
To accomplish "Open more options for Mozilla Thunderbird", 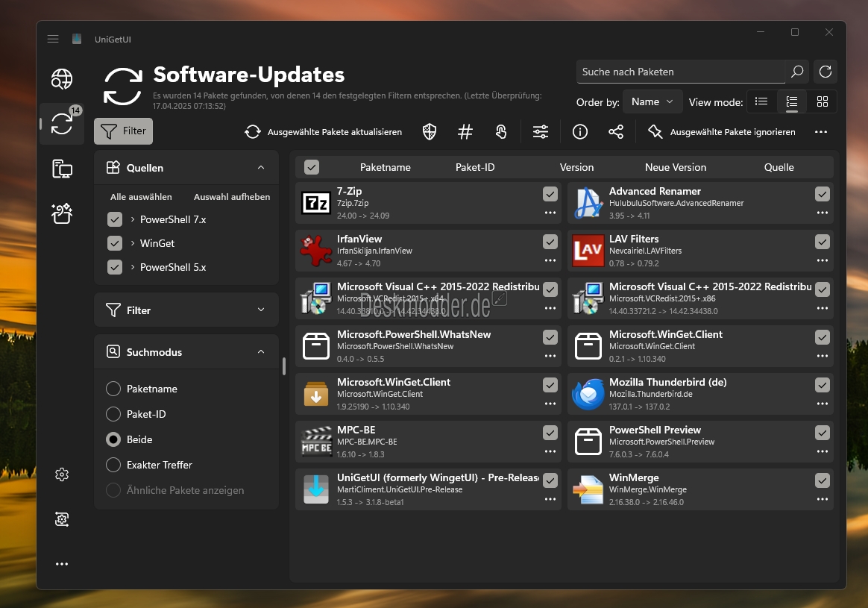I will (x=822, y=404).
